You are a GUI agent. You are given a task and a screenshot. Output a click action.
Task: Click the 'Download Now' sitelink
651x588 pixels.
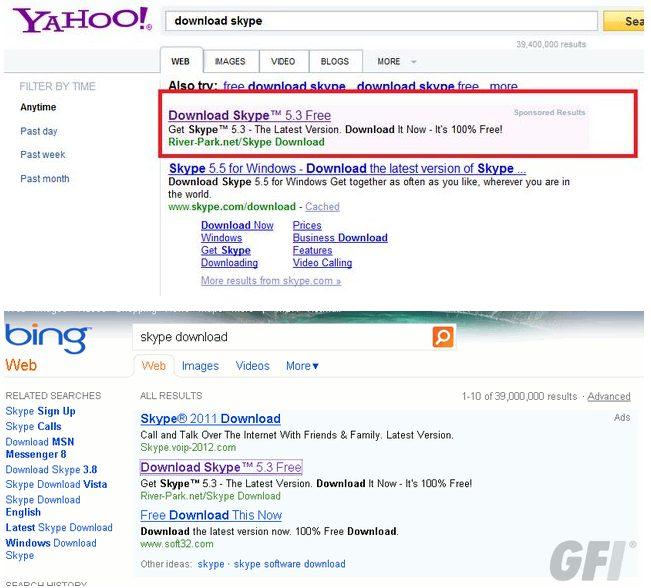[x=237, y=225]
